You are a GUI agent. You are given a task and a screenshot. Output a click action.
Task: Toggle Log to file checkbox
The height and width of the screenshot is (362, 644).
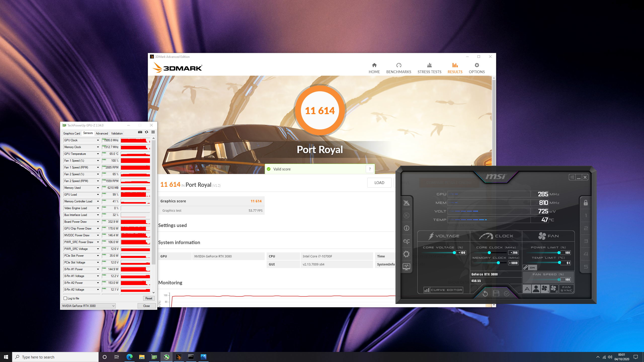[65, 298]
